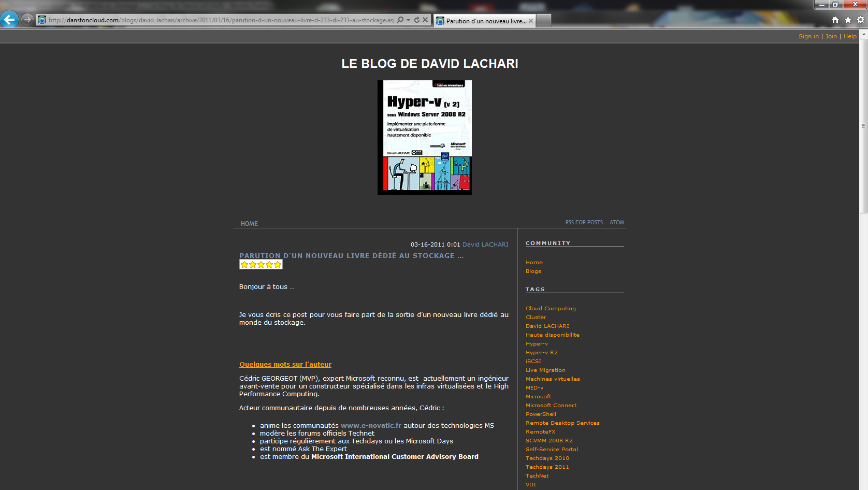Click the David LACHARI author link
The image size is (868, 490).
tap(485, 244)
